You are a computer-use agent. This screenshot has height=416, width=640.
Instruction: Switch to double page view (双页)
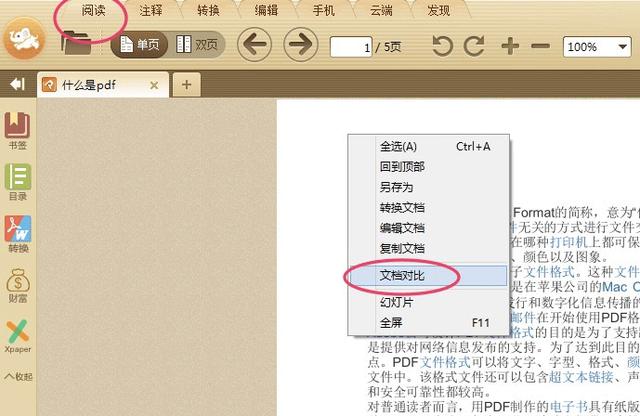click(x=197, y=44)
